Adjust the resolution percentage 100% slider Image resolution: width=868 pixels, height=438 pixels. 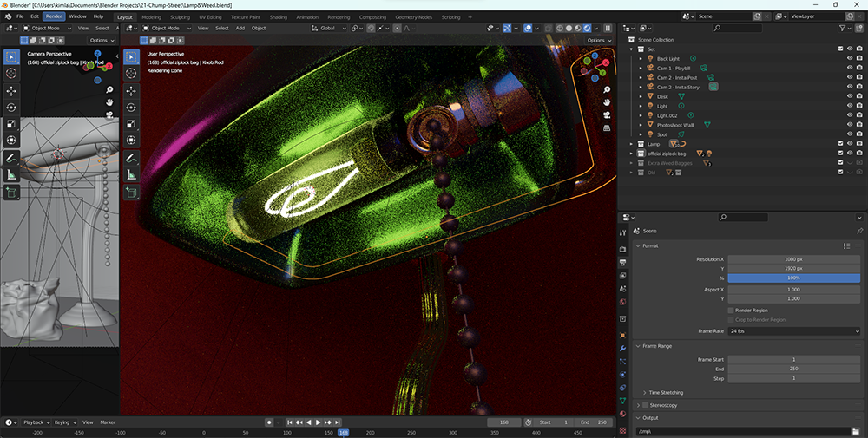[x=794, y=278]
